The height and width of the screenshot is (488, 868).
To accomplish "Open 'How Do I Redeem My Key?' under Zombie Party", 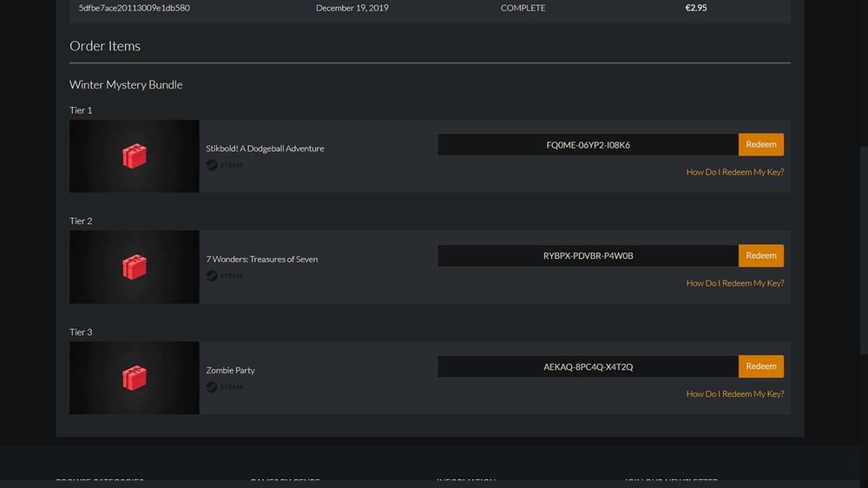I will (x=734, y=394).
